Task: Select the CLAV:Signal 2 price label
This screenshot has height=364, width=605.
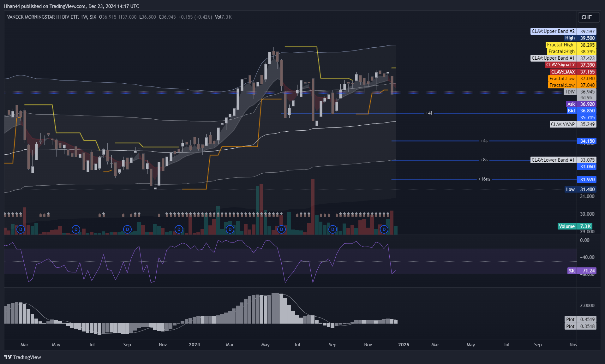Action: pyautogui.click(x=571, y=65)
